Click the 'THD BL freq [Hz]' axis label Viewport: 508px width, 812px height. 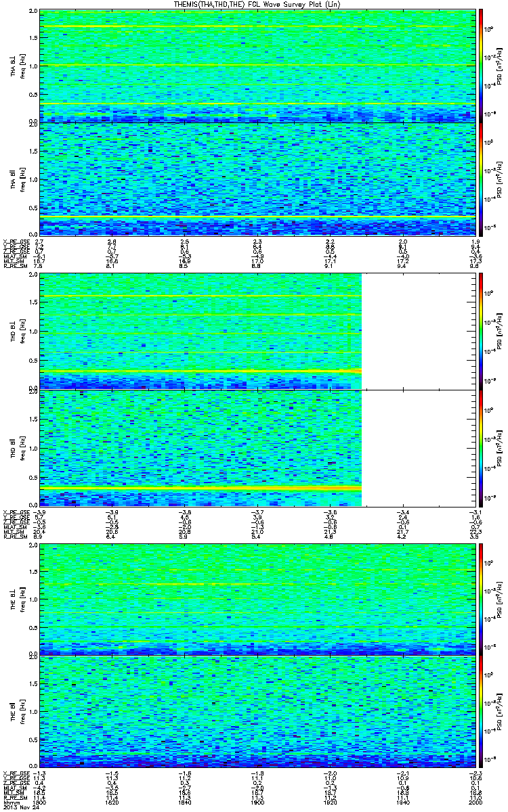pyautogui.click(x=18, y=331)
